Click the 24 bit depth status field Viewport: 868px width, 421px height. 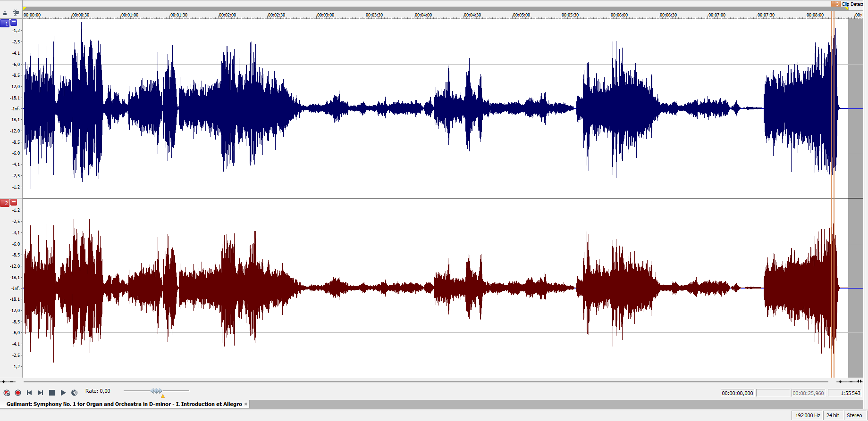(x=833, y=415)
